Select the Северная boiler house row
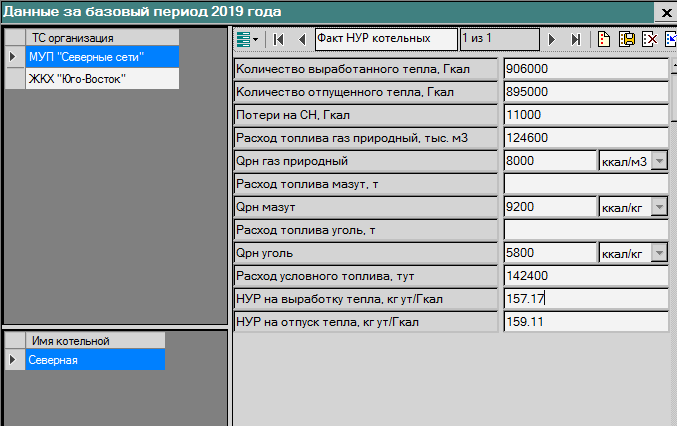The height and width of the screenshot is (426, 677). [95, 360]
